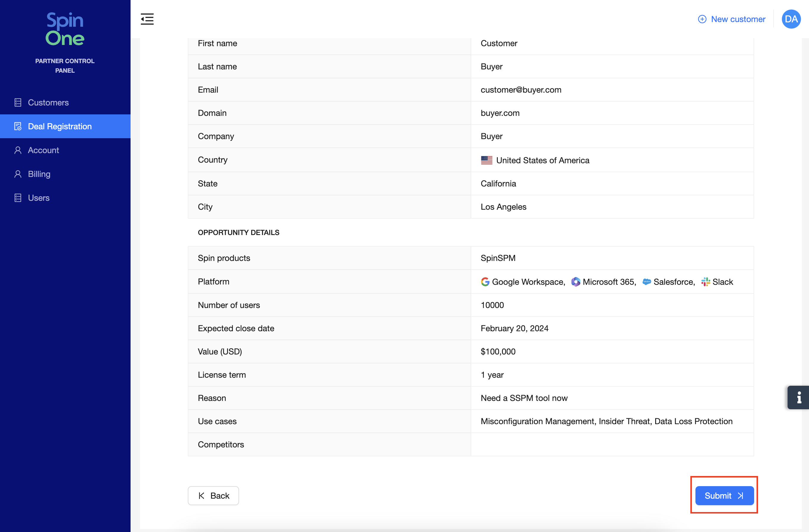Click the Los Angeles city value

pos(503,206)
